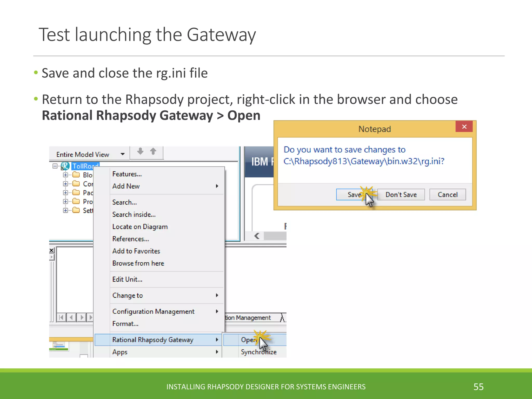Image resolution: width=532 pixels, height=399 pixels.
Task: Click the move up arrow icon
Action: pyautogui.click(x=153, y=151)
